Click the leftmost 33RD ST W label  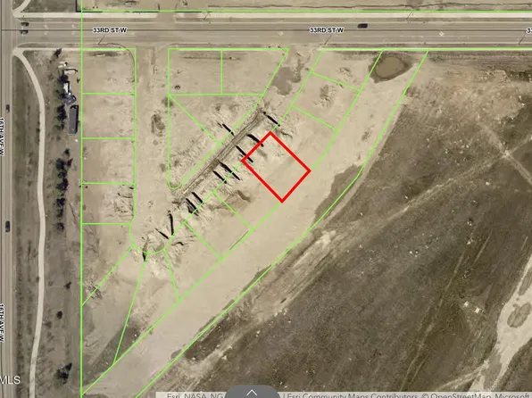(x=110, y=30)
